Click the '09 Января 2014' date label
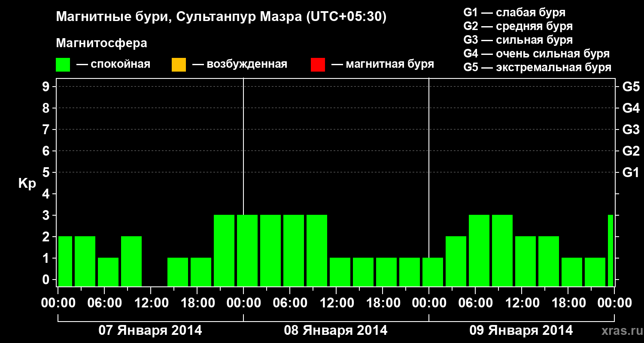644x343 pixels. coord(521,331)
